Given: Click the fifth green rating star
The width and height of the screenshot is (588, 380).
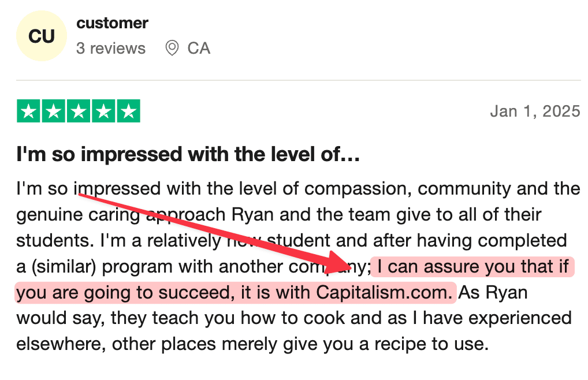Looking at the screenshot, I should click(x=128, y=111).
